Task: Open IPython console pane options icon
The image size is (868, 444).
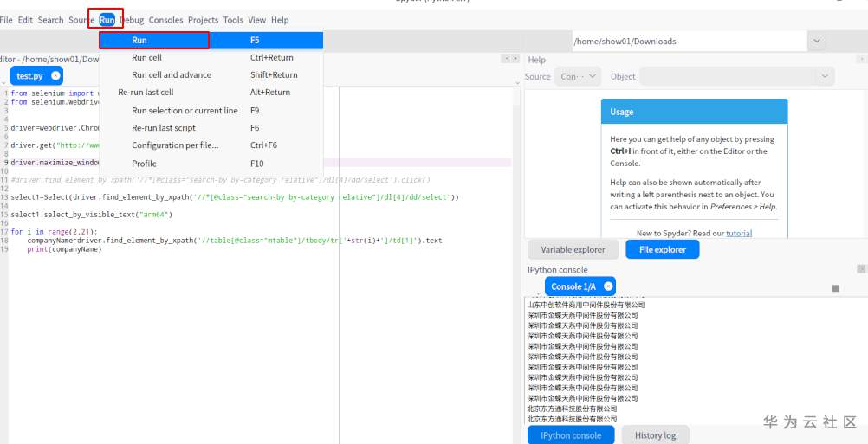Action: (x=861, y=268)
